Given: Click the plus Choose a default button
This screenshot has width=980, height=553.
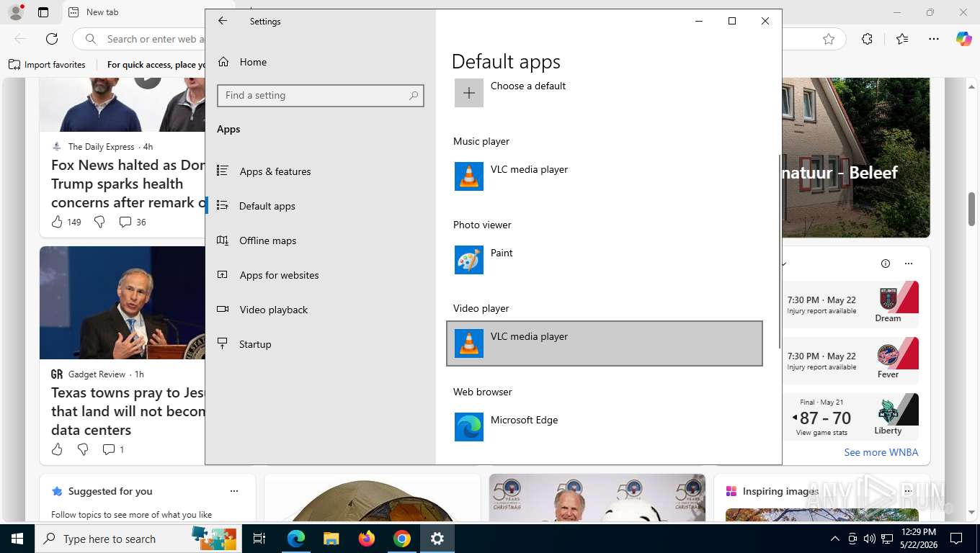Looking at the screenshot, I should click(x=468, y=93).
